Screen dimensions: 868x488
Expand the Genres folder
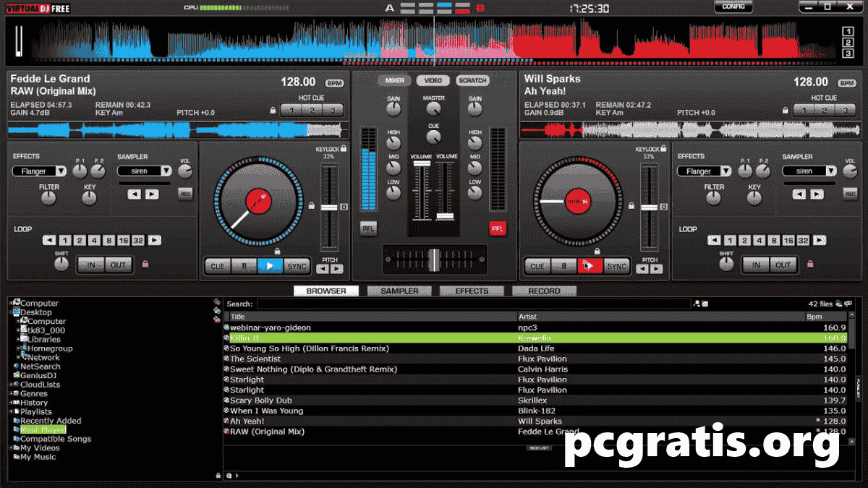click(9, 393)
